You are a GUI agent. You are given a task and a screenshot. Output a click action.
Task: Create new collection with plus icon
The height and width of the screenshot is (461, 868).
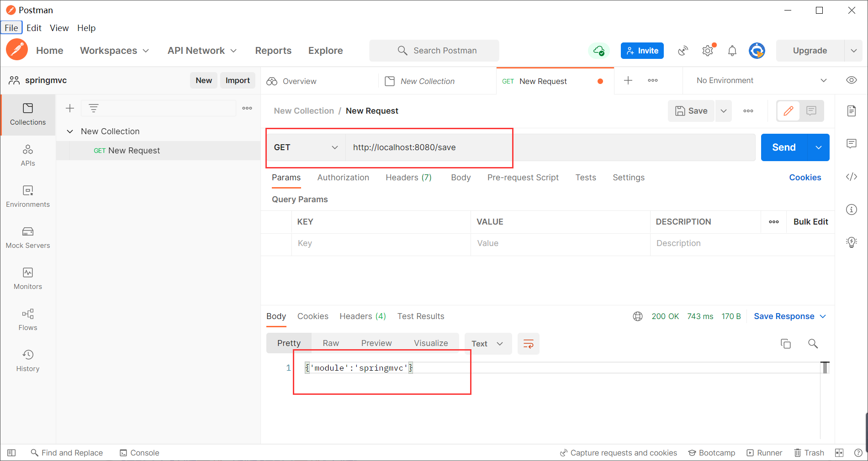tap(70, 108)
